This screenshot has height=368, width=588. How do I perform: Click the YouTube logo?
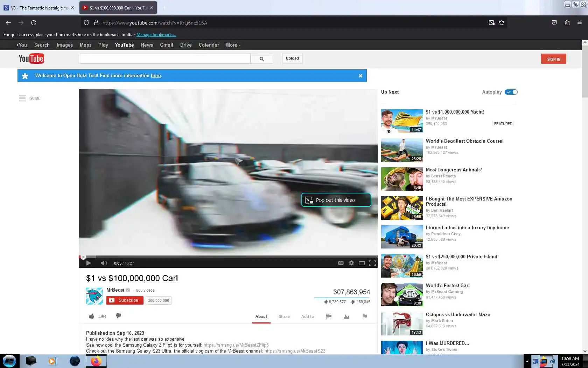pos(31,59)
